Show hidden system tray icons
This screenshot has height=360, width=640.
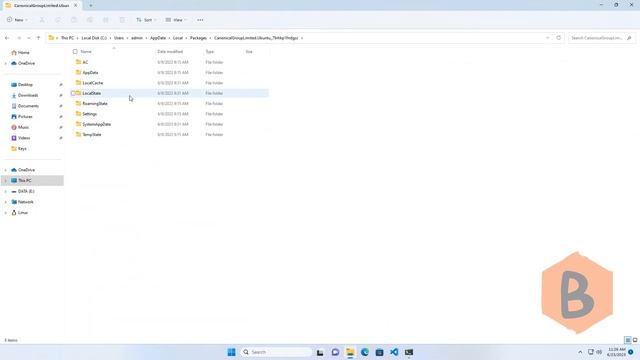580,352
